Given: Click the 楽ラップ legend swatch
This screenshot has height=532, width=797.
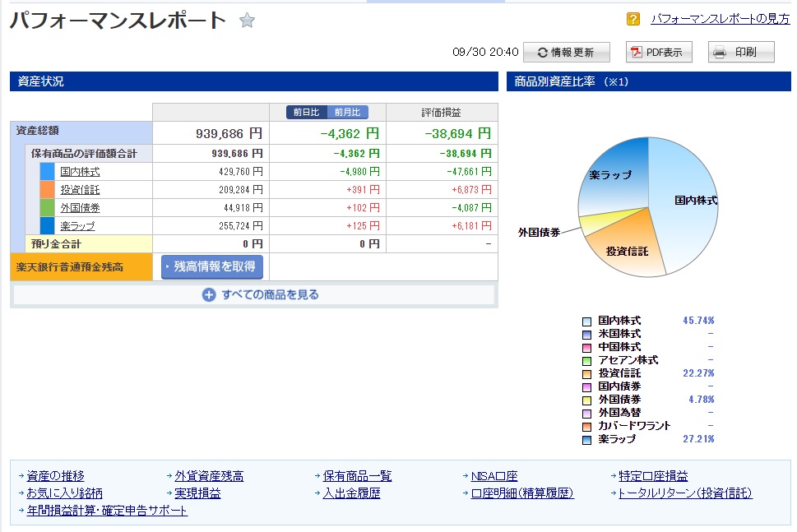Looking at the screenshot, I should [586, 440].
